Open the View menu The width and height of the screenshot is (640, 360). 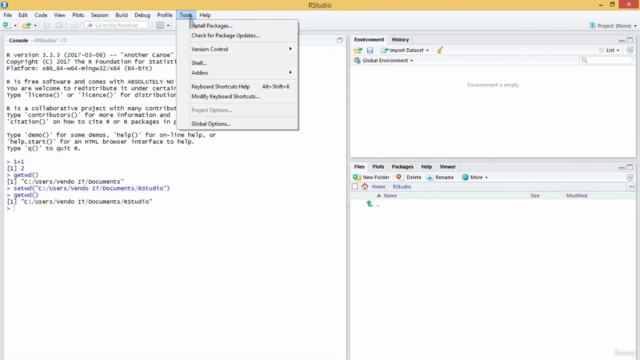tap(60, 15)
